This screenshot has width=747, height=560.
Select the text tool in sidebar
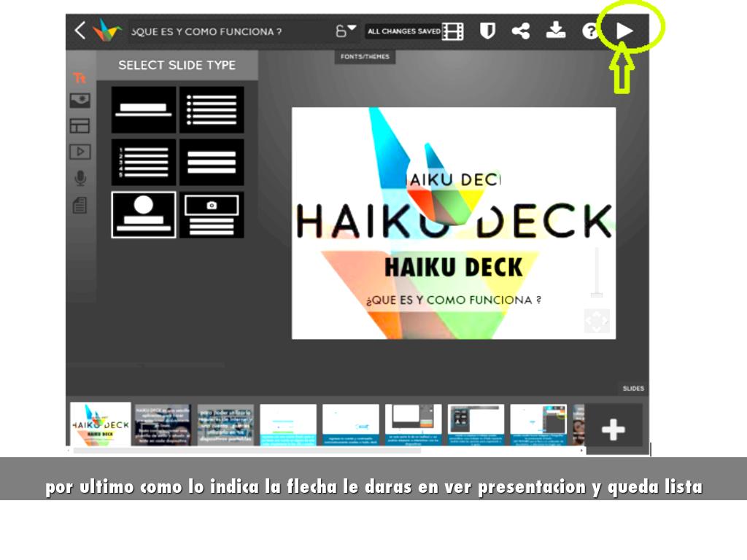coord(80,78)
